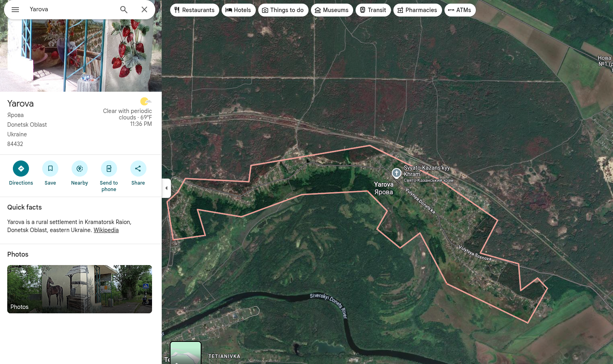Click the Yarova search field

tap(72, 9)
